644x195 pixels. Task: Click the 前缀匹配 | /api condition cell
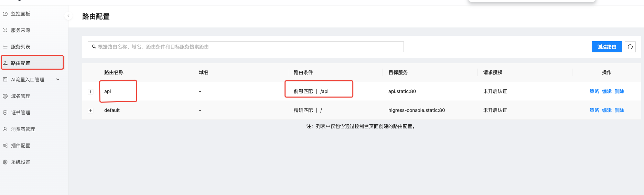[311, 91]
